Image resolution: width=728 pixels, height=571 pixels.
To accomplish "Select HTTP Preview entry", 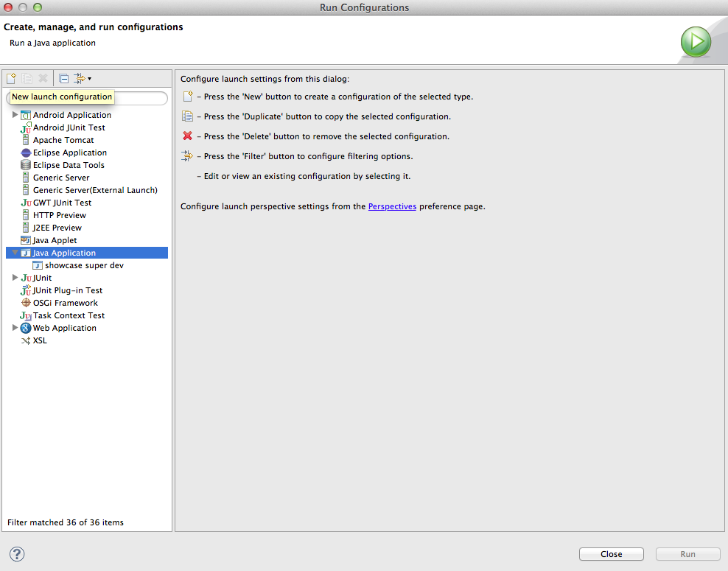I will click(60, 215).
